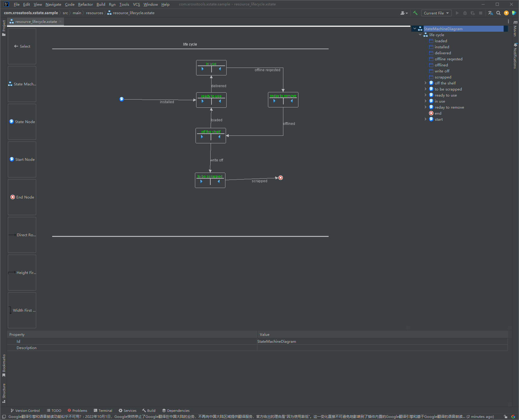Image resolution: width=519 pixels, height=420 pixels.
Task: Expand the 'ready to use' tree node
Action: (x=425, y=95)
